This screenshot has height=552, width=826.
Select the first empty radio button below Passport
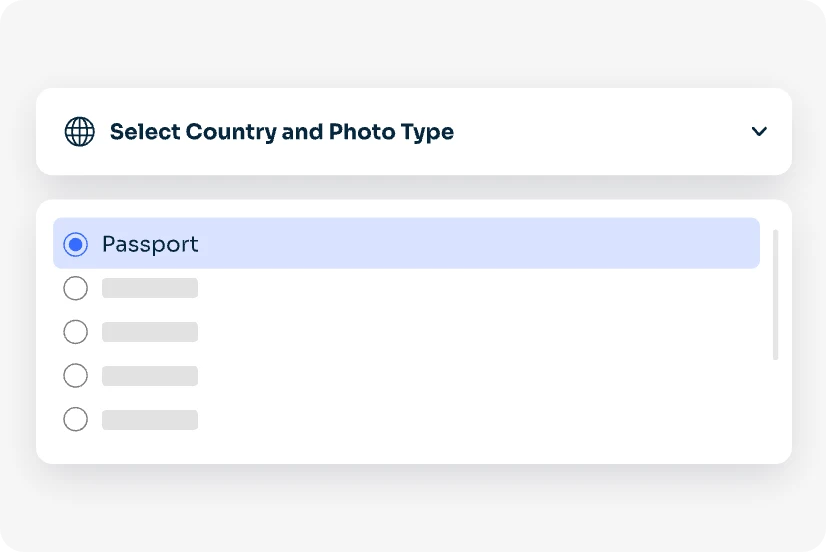(x=75, y=288)
